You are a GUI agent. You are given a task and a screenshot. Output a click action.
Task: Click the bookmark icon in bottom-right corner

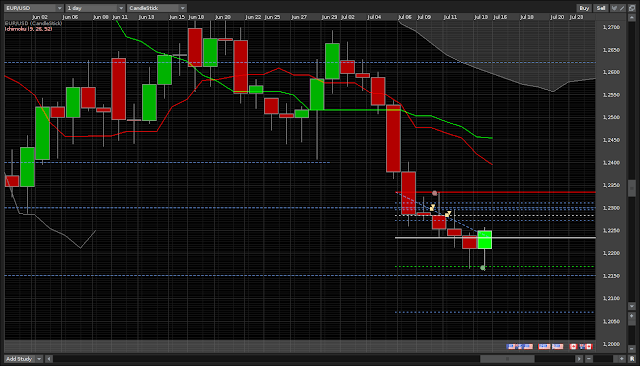(632, 359)
